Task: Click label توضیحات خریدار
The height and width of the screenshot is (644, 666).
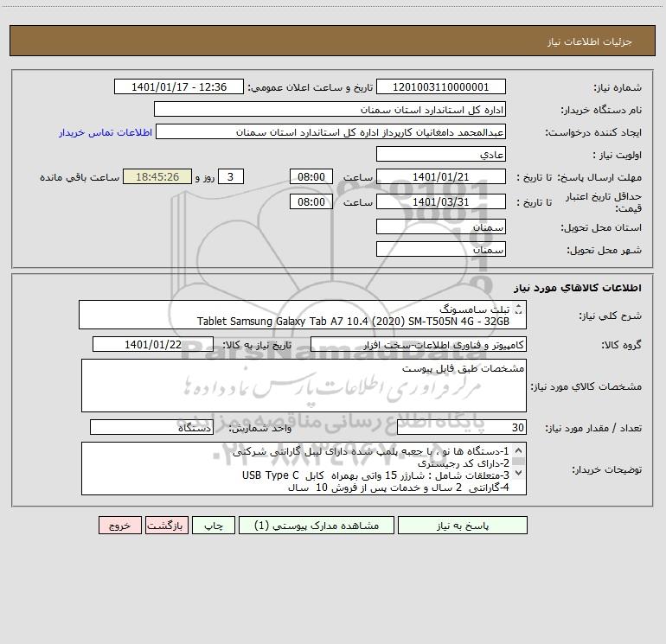Action: 607,469
